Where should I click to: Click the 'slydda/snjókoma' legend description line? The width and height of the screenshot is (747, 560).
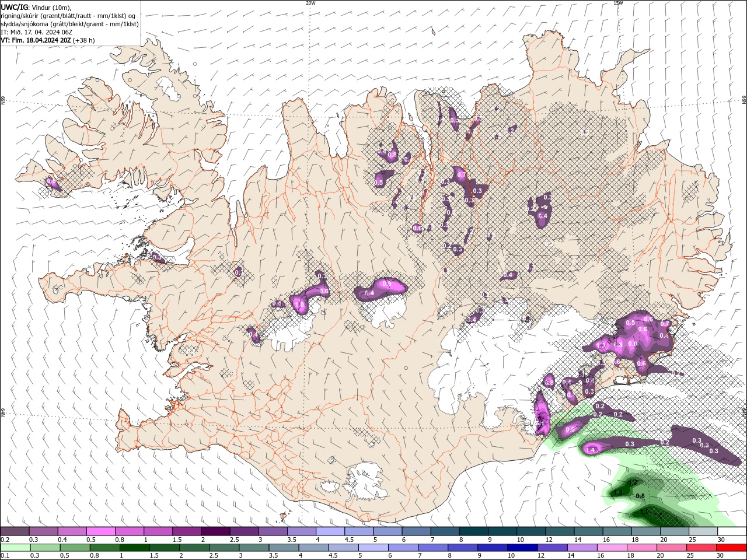pyautogui.click(x=70, y=24)
